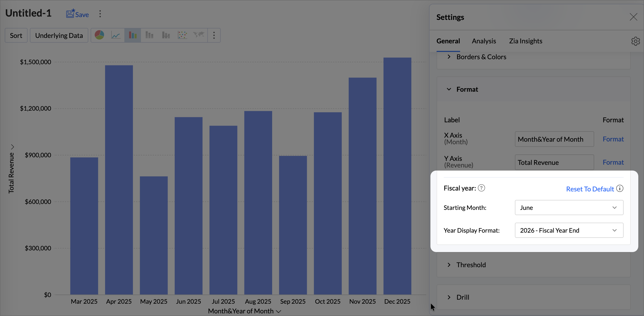This screenshot has height=316, width=644.
Task: Open the Year Display Format dropdown
Action: (x=569, y=230)
